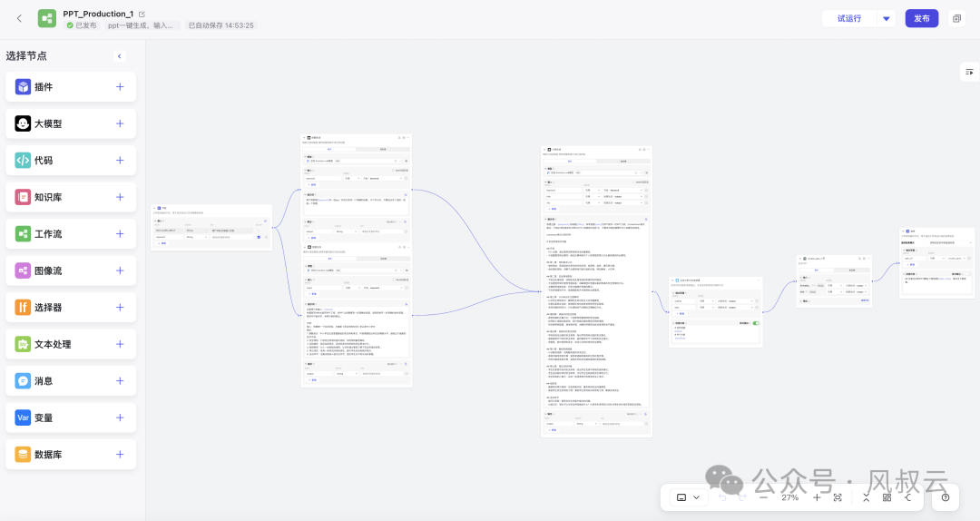The image size is (980, 521).
Task: Collapse the 选择节点 panel
Action: click(x=120, y=56)
